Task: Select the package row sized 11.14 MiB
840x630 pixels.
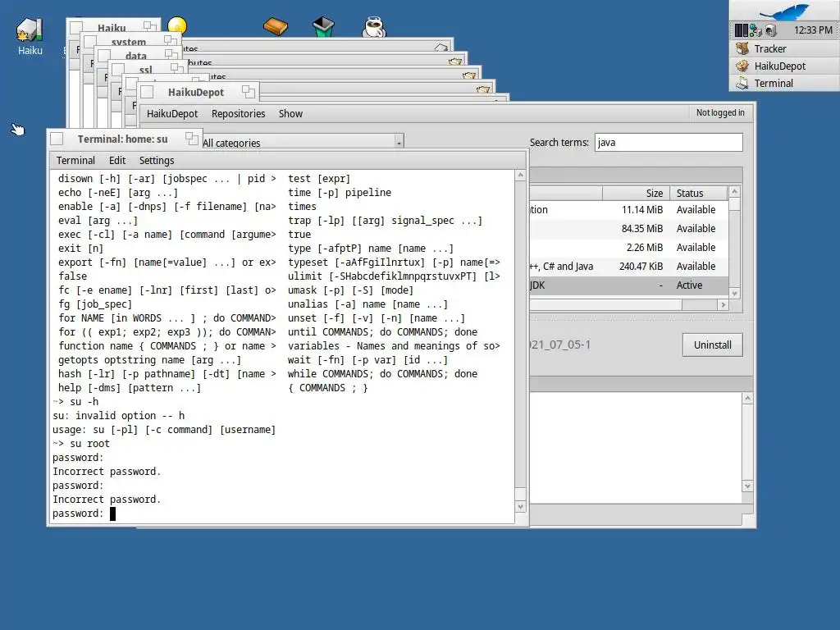Action: (629, 209)
